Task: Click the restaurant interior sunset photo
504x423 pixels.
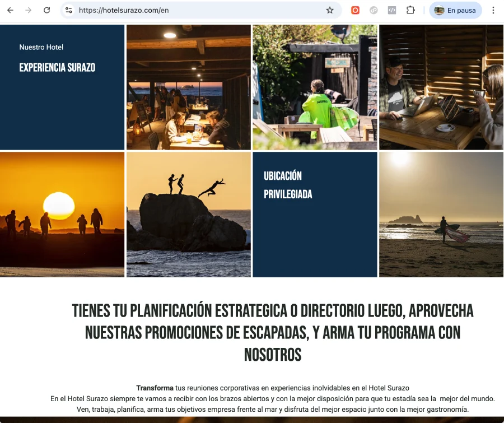Action: pos(189,87)
